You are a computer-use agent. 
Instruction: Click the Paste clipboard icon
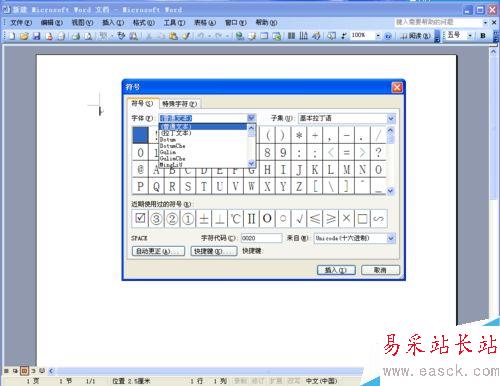pyautogui.click(x=173, y=36)
